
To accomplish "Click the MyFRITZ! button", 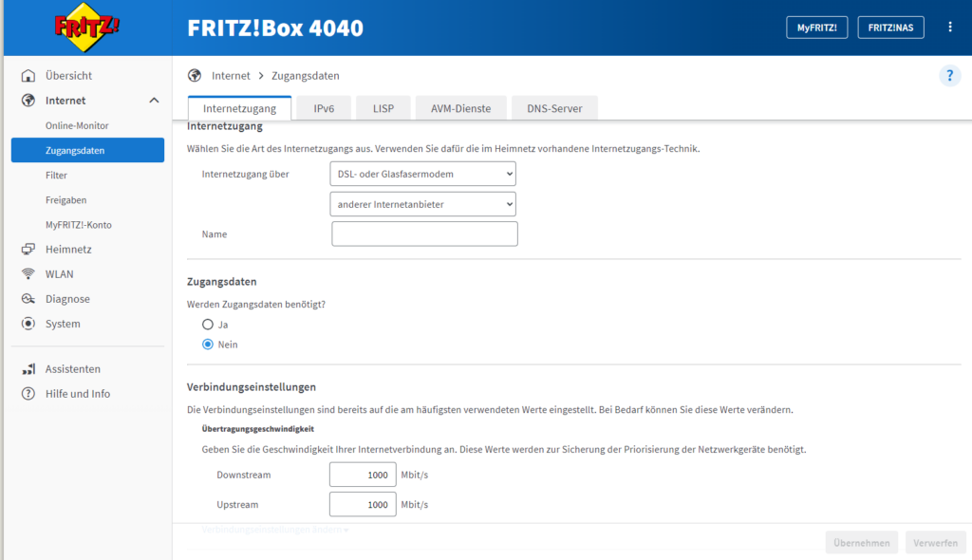I will click(x=817, y=28).
